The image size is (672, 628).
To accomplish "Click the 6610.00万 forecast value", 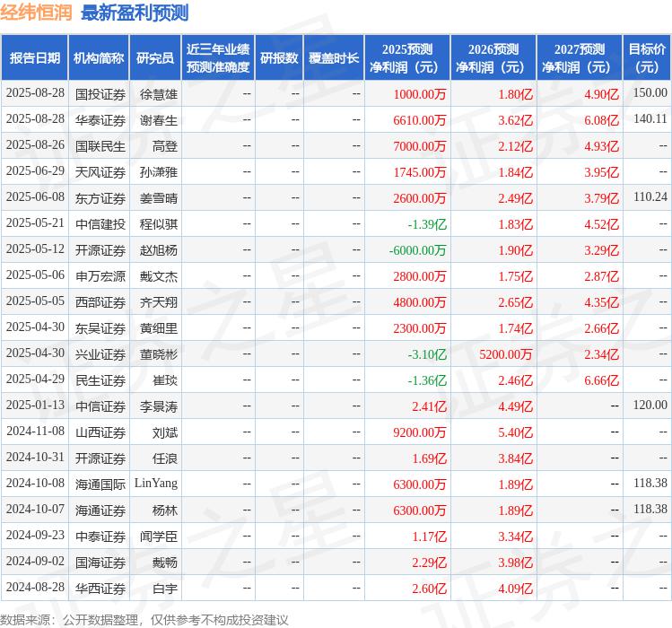I will [420, 120].
